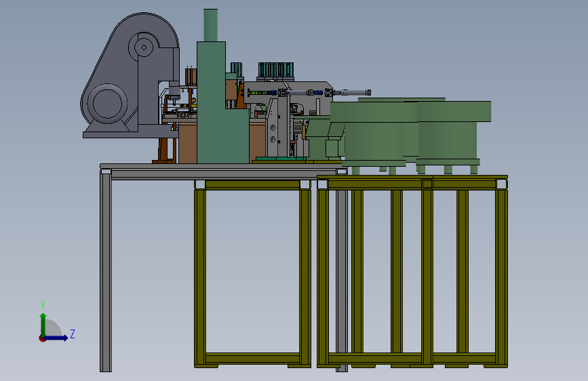The image size is (588, 381).
Task: Select the small upper pulley circle on the press
Action: (x=144, y=47)
